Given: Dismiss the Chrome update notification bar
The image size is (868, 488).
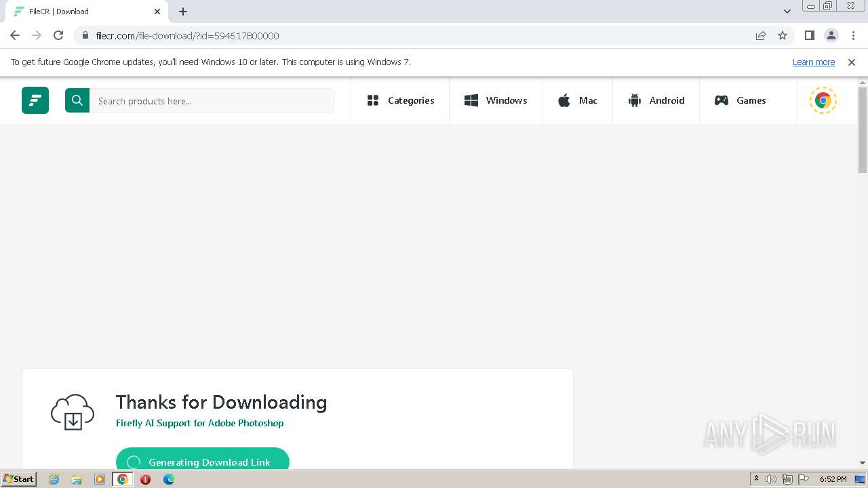Looking at the screenshot, I should pyautogui.click(x=852, y=62).
